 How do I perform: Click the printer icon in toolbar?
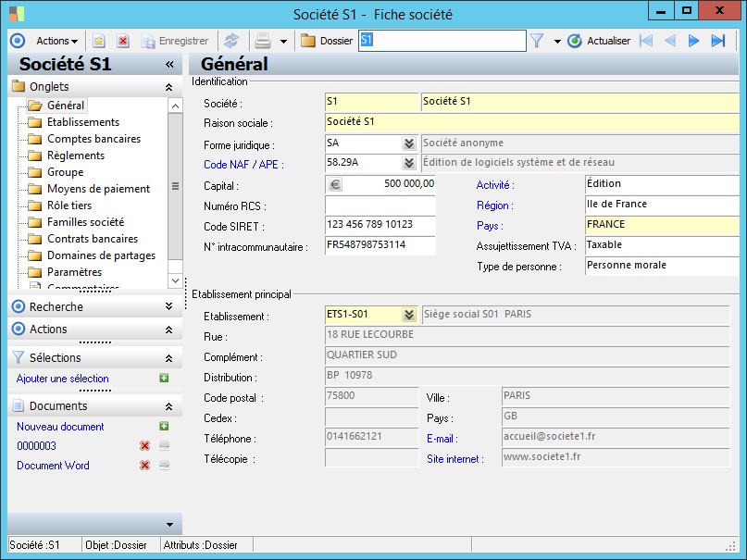[x=263, y=41]
